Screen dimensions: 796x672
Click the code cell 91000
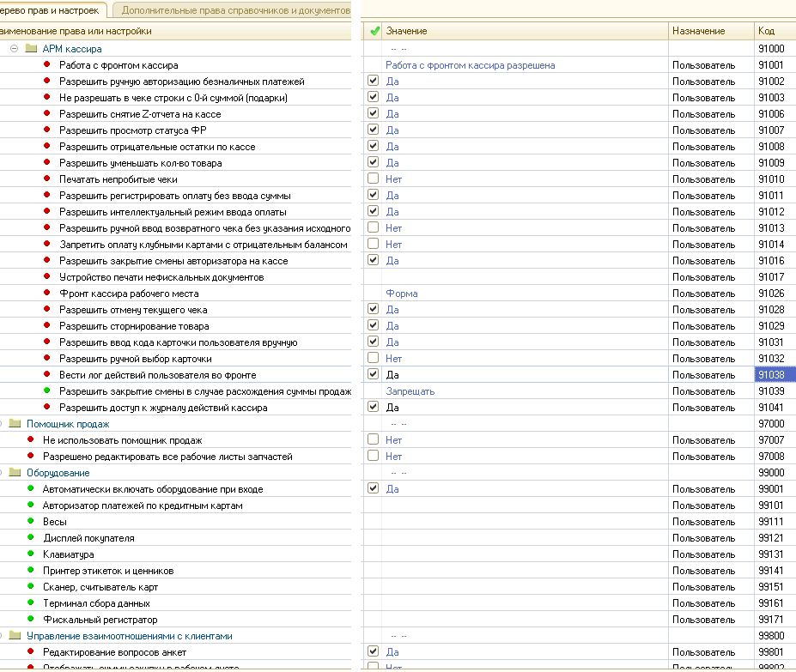tap(775, 49)
